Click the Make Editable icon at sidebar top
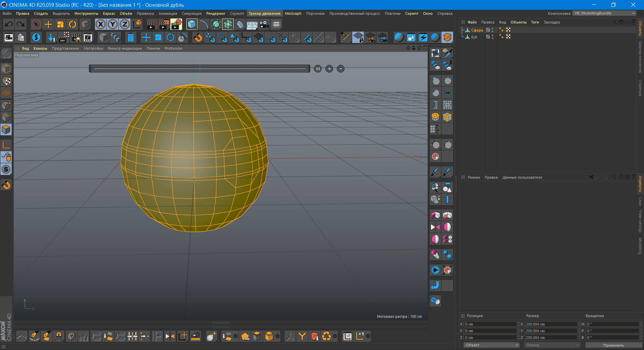644x350 pixels. point(6,53)
